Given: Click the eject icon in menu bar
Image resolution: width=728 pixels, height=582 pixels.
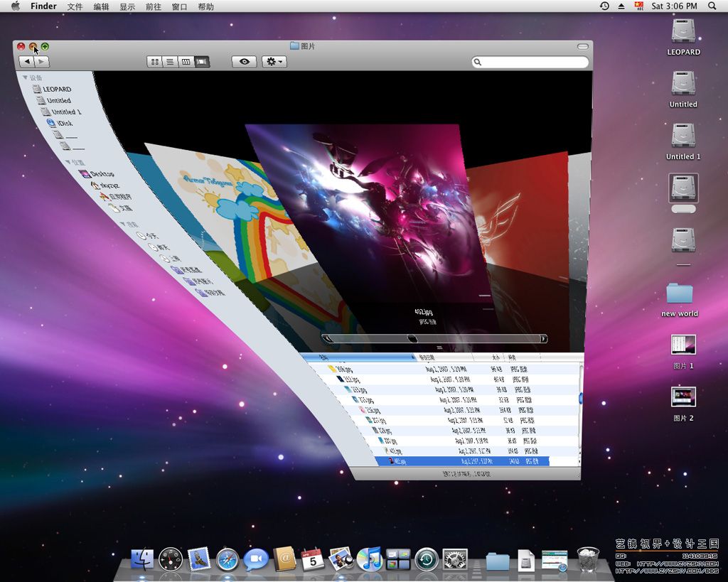Looking at the screenshot, I should coord(621,6).
